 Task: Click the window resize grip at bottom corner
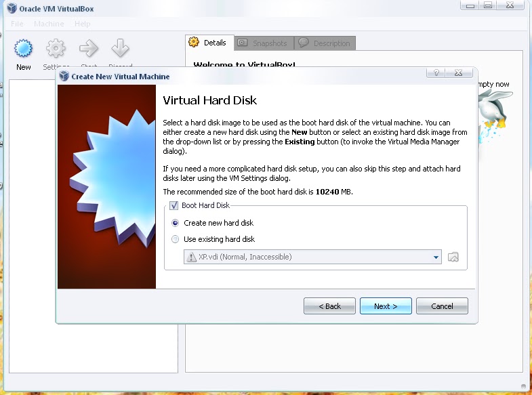pyautogui.click(x=523, y=386)
